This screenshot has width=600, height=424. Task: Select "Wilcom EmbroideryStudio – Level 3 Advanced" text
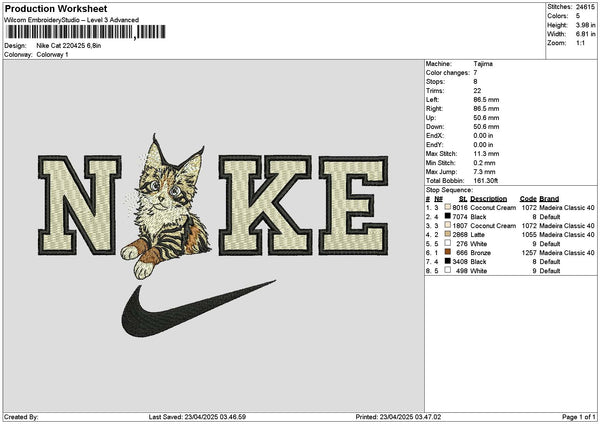coord(72,20)
